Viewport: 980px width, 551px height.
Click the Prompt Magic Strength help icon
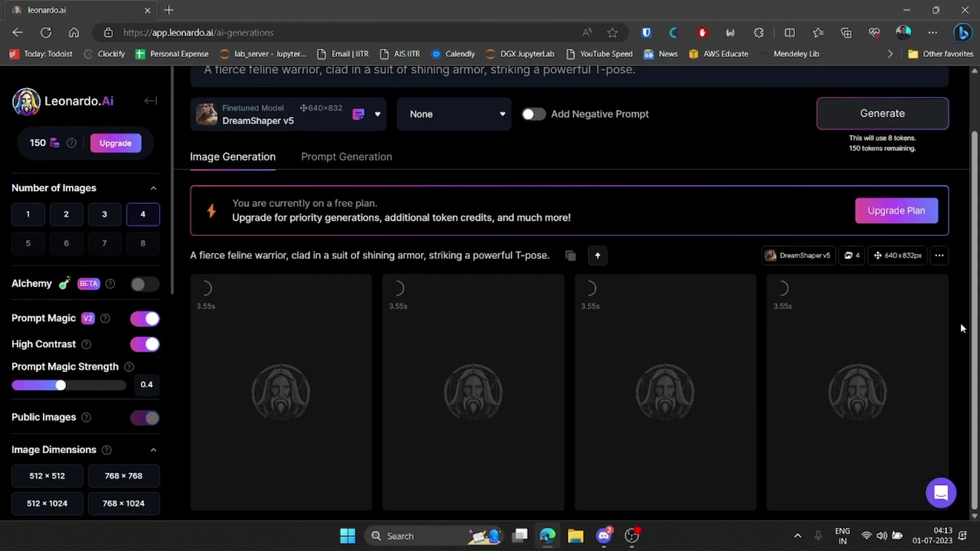tap(129, 367)
